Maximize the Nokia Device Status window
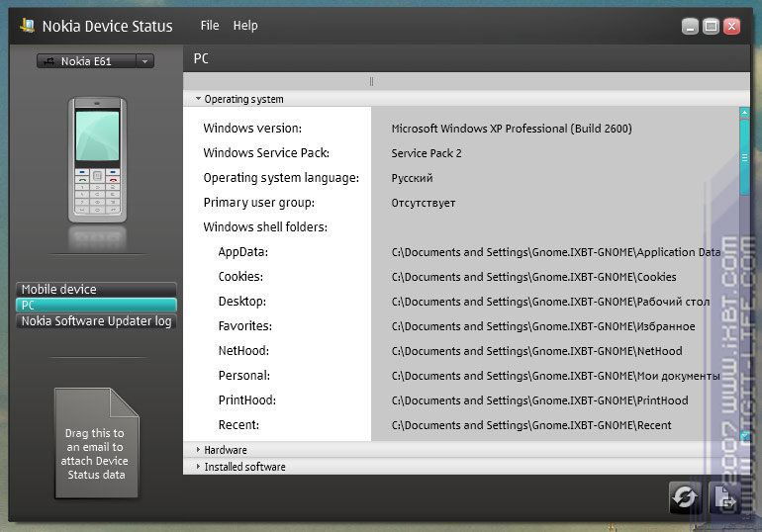 (711, 27)
